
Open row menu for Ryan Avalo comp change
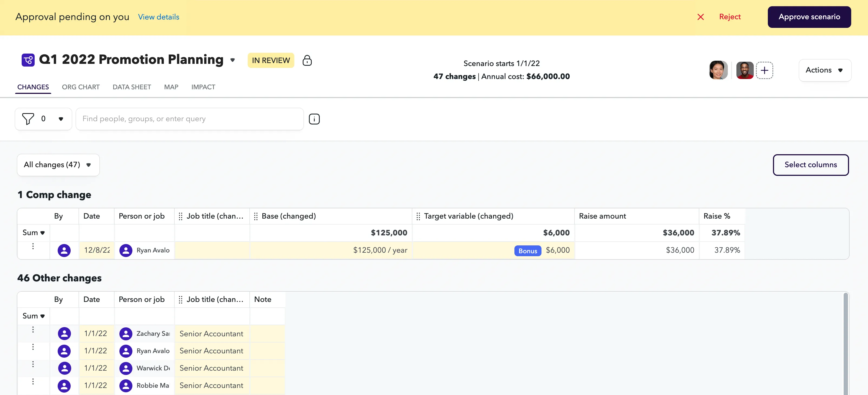(x=33, y=246)
